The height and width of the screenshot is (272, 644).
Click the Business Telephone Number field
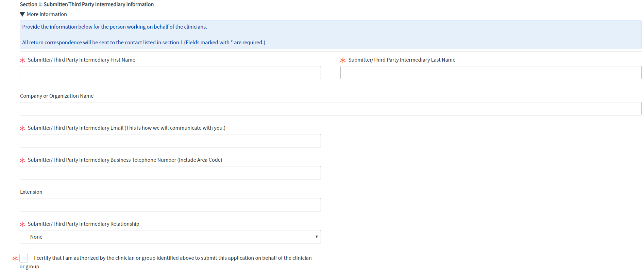coord(170,173)
